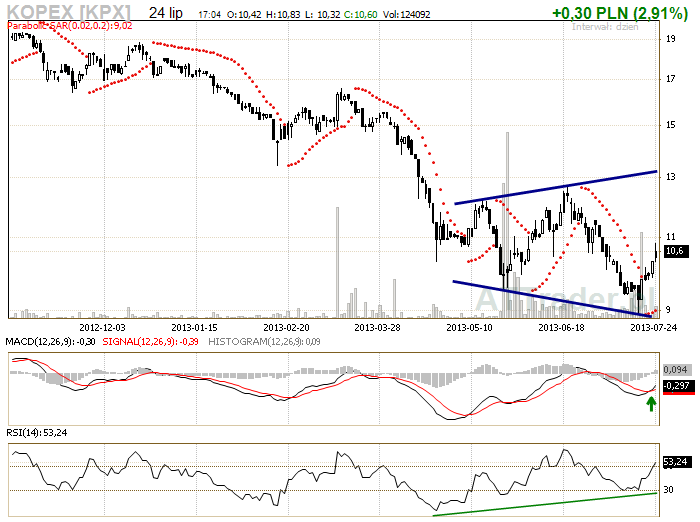This screenshot has width=700, height=522.
Task: Click the green RSI divergence trendline
Action: coord(545,504)
